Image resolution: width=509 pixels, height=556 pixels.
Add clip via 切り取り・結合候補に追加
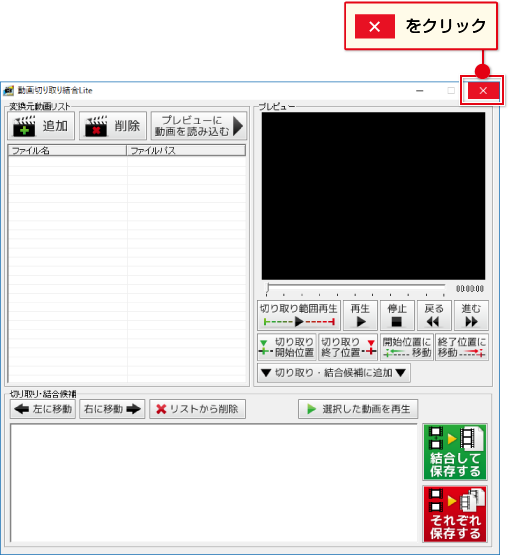tap(334, 373)
